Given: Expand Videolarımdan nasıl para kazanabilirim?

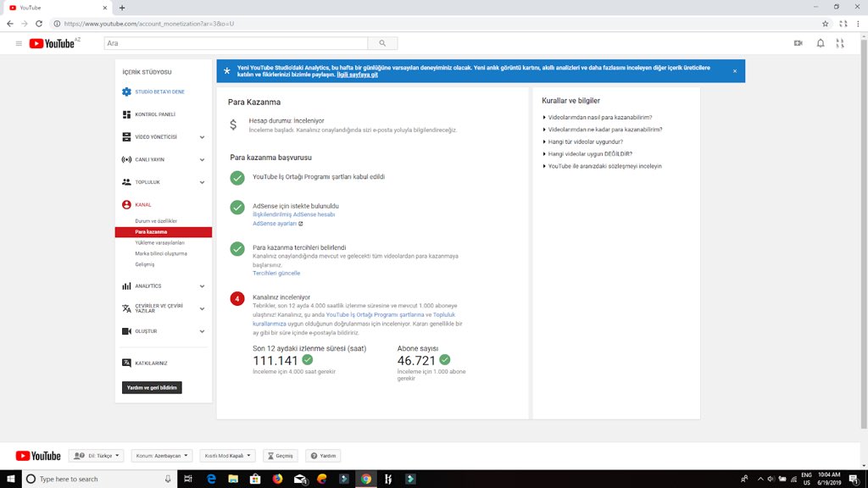Looking at the screenshot, I should [x=600, y=117].
